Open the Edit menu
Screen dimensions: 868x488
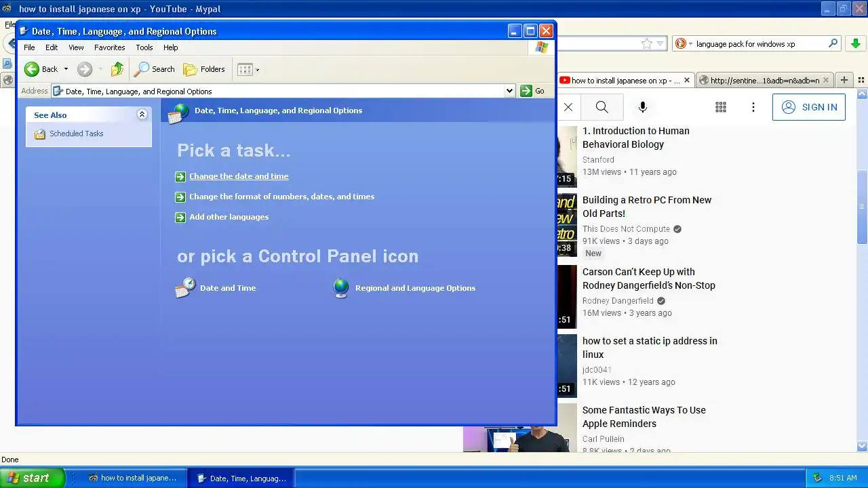click(52, 47)
